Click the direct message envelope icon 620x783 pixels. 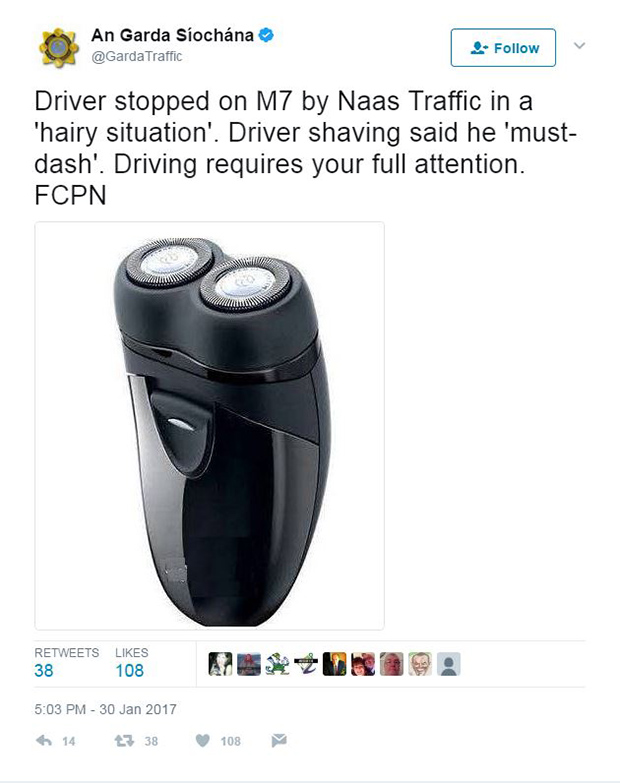point(279,741)
